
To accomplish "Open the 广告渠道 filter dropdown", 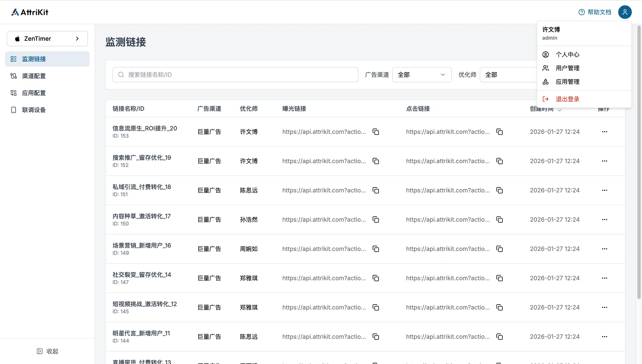I will coord(422,74).
